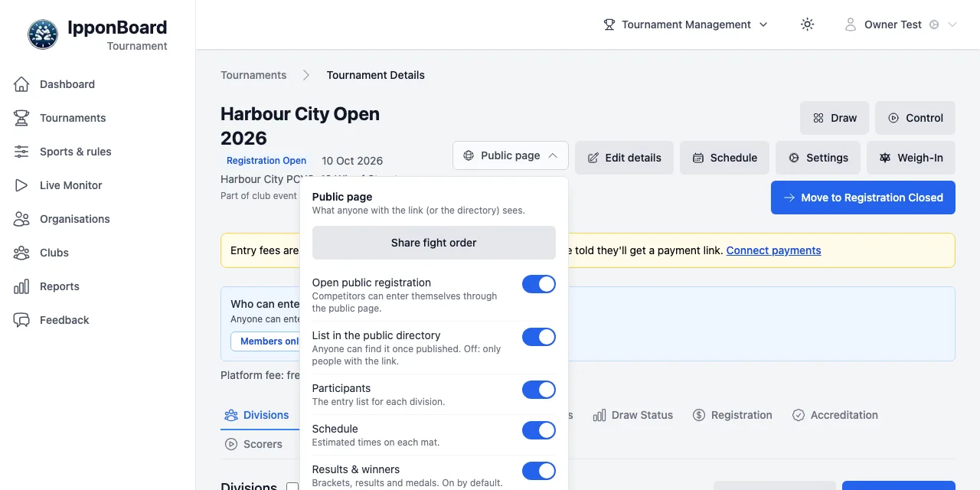Click the Reports bar chart icon
The height and width of the screenshot is (490, 980).
point(21,286)
